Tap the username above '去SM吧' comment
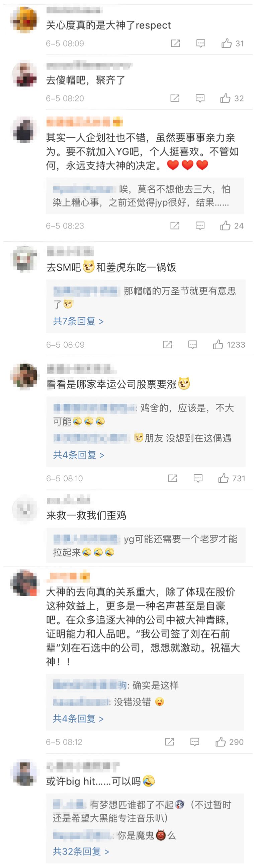256x868 pixels. coord(70,251)
